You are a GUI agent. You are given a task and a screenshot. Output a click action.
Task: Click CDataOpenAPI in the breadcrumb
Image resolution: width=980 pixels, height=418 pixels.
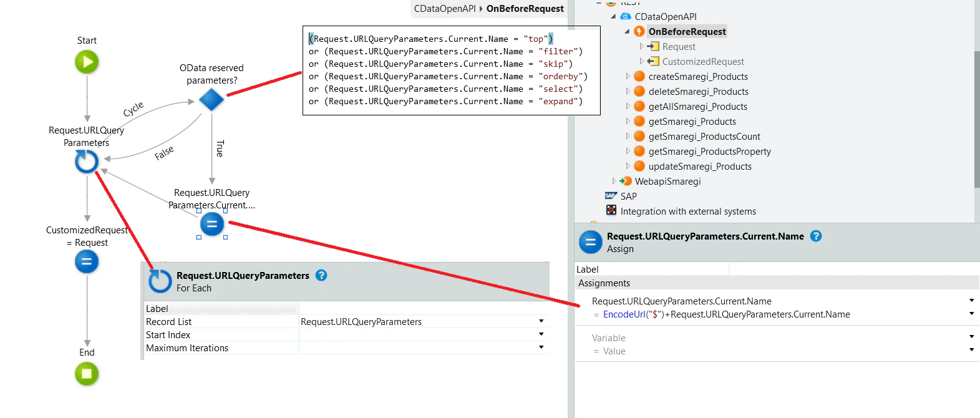445,8
